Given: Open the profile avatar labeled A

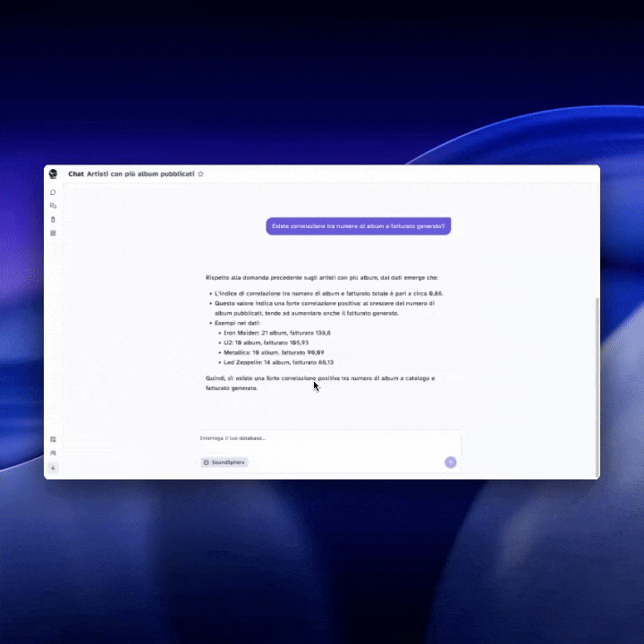Looking at the screenshot, I should (53, 468).
